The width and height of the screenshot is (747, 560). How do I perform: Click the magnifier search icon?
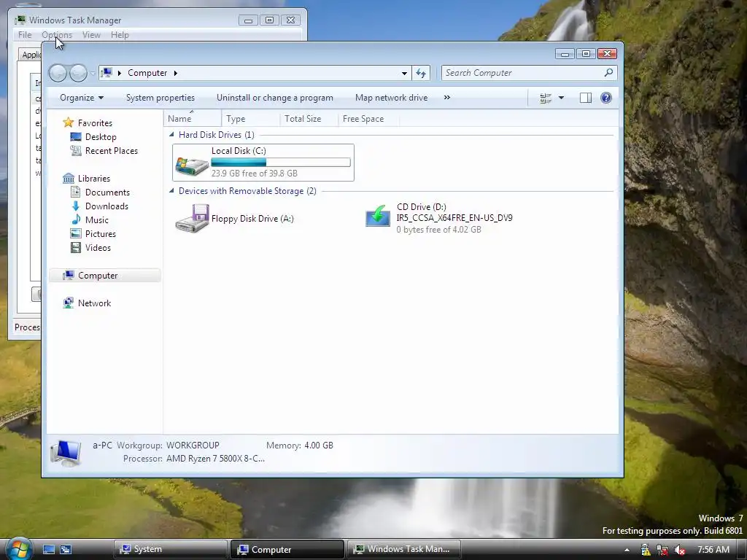click(608, 72)
